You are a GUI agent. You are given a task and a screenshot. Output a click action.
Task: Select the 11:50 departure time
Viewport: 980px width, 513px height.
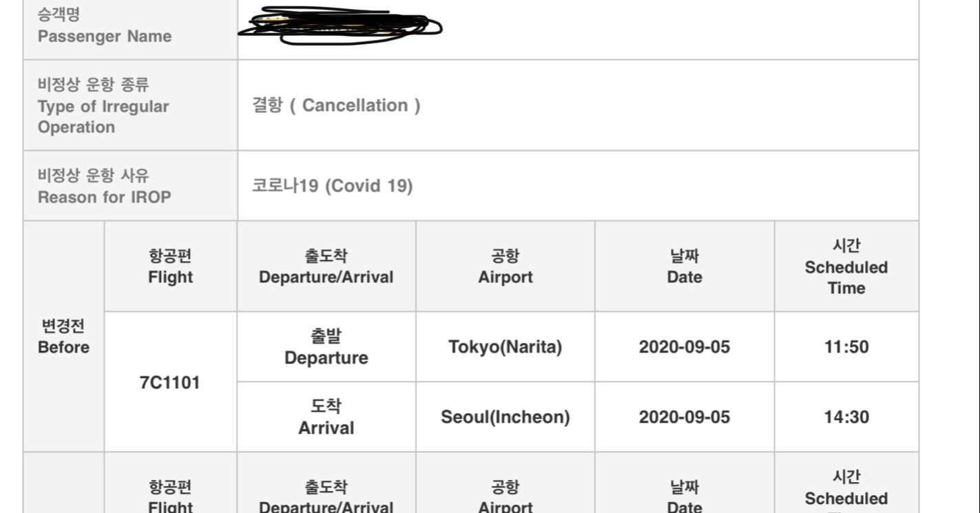pos(846,347)
